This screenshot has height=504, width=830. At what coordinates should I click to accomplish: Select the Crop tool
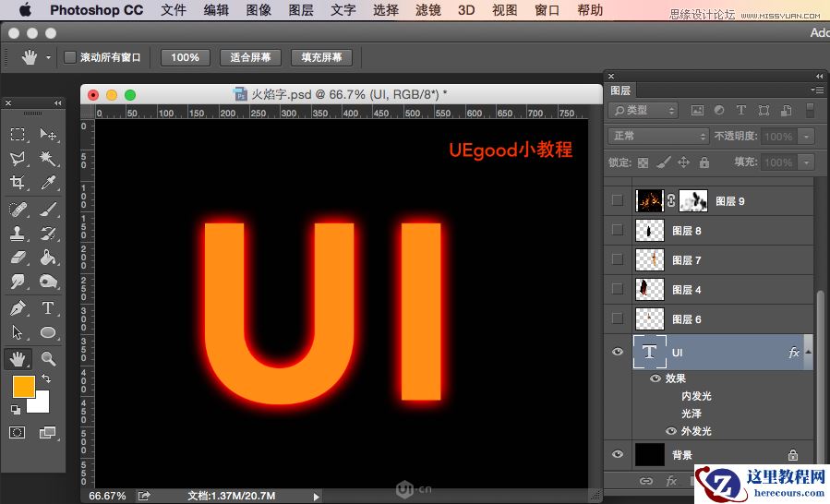click(x=18, y=183)
